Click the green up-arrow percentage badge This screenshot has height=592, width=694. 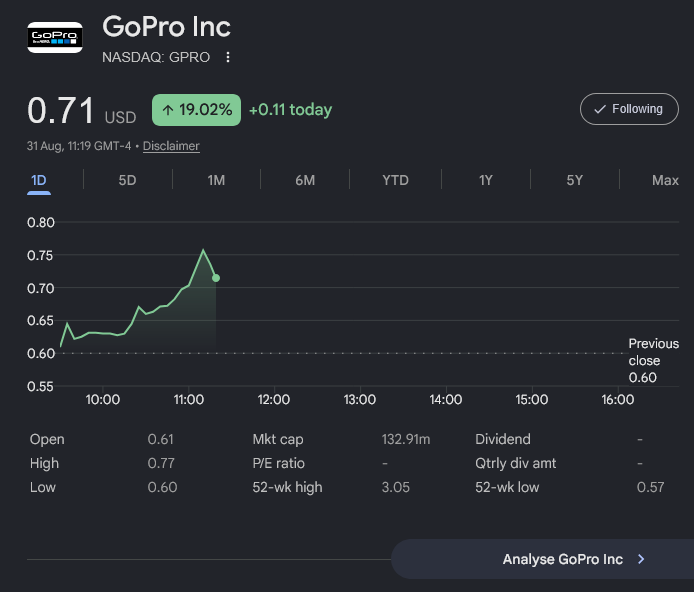pos(197,110)
